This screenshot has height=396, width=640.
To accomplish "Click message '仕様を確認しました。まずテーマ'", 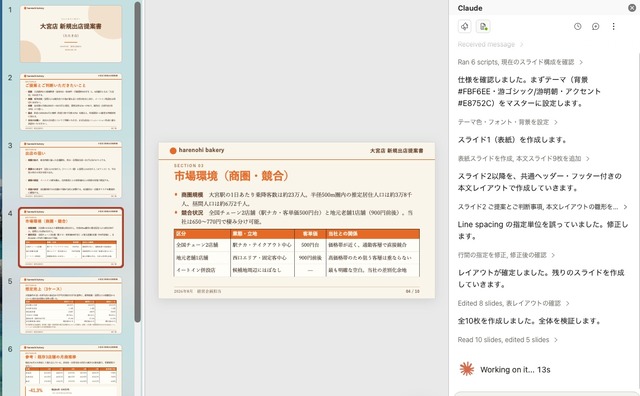I will (x=529, y=91).
